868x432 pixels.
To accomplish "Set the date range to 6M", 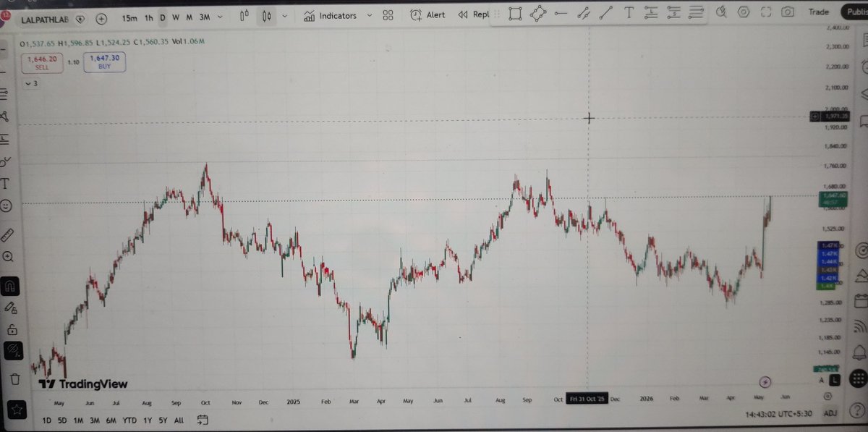I will [111, 420].
